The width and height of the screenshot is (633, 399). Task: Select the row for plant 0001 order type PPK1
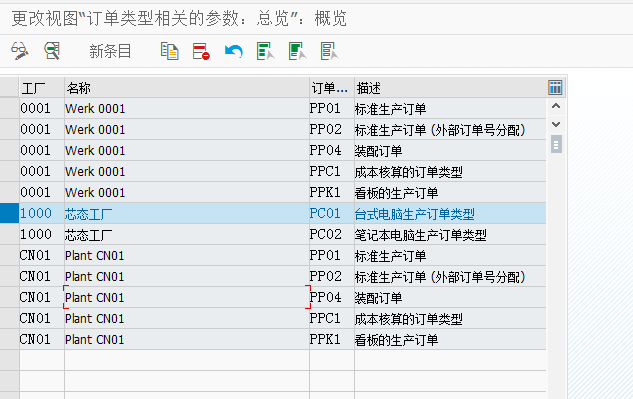9,192
